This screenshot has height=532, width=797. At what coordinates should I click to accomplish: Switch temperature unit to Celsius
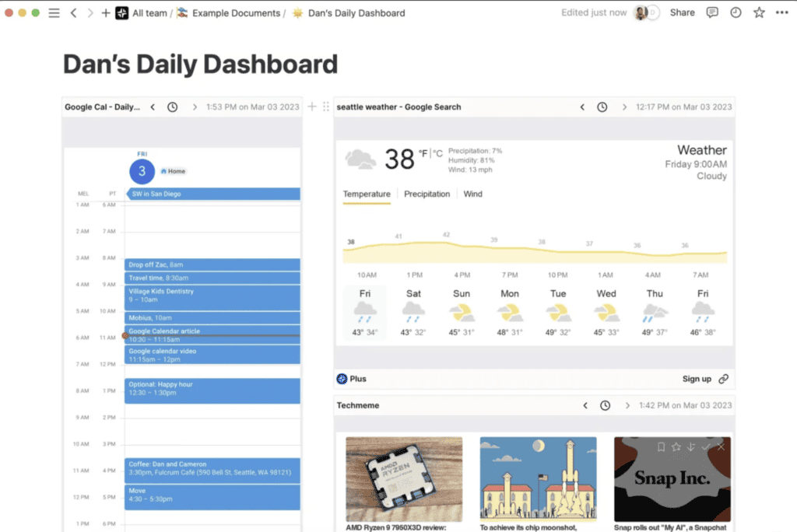tap(438, 154)
